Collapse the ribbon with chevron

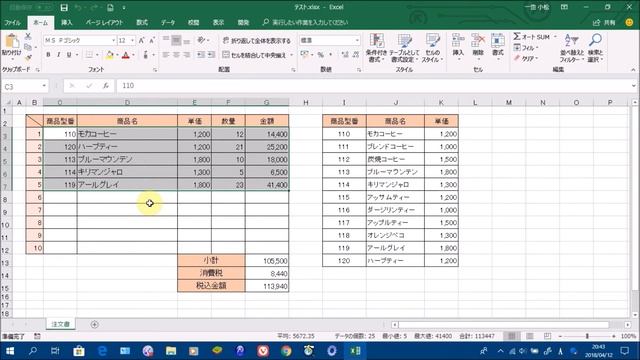coord(633,70)
